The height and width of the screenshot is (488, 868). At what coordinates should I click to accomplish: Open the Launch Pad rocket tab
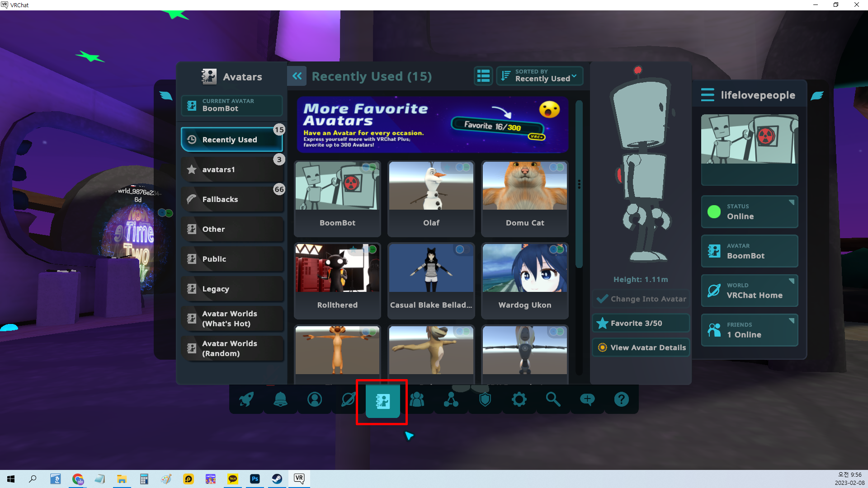[x=246, y=399]
